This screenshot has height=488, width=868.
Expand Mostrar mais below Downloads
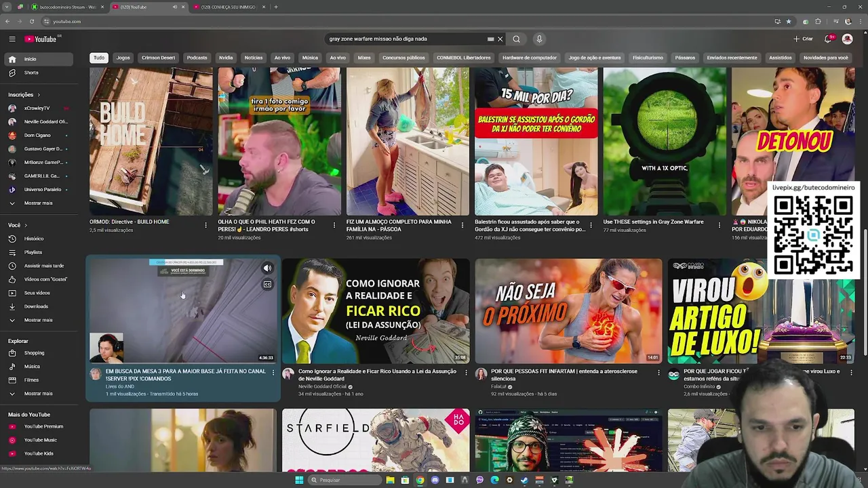pos(38,320)
